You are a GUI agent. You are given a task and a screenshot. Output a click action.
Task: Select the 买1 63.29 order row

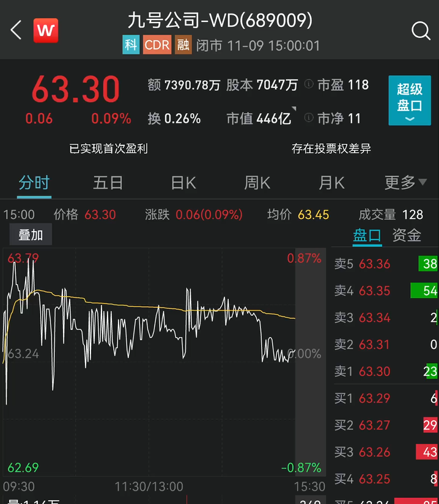(386, 398)
